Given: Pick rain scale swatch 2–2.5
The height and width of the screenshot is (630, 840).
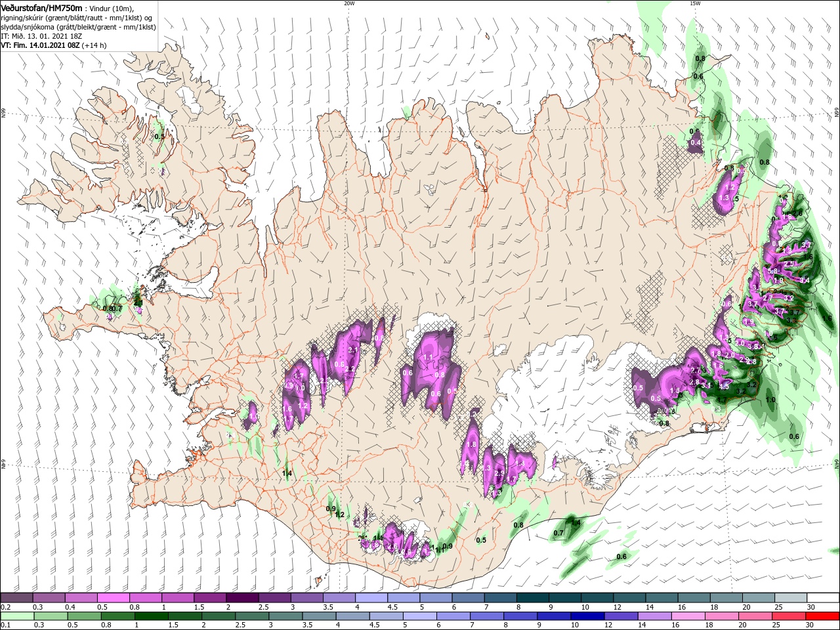Looking at the screenshot, I should tap(218, 616).
